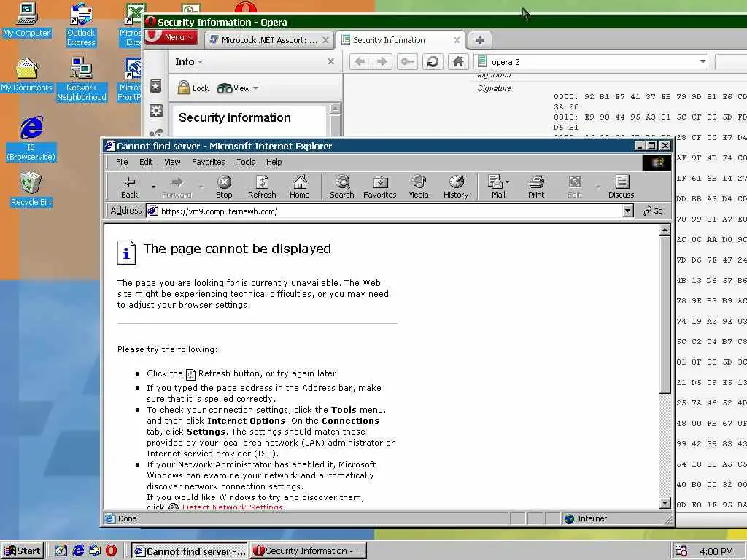Switch to Cannot find server taskbar button
This screenshot has width=747, height=560.
click(x=190, y=551)
